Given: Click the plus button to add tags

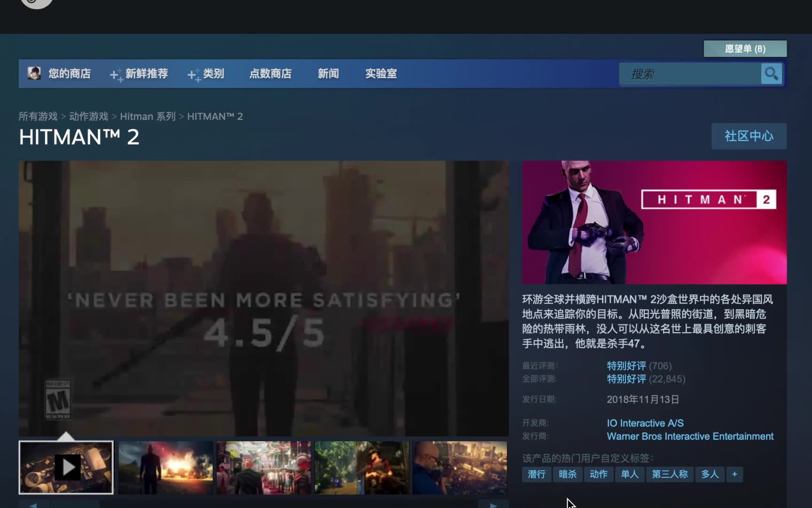Looking at the screenshot, I should [x=734, y=474].
